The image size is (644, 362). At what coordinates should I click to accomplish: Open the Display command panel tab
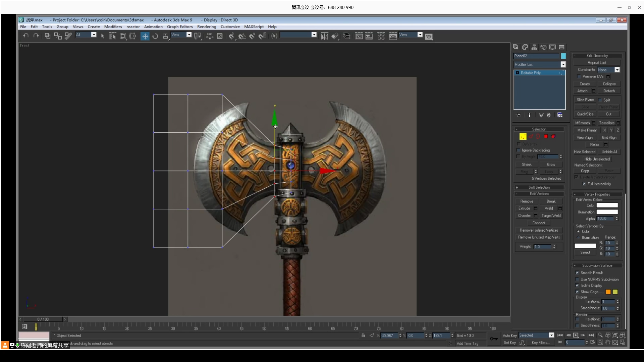coord(552,47)
